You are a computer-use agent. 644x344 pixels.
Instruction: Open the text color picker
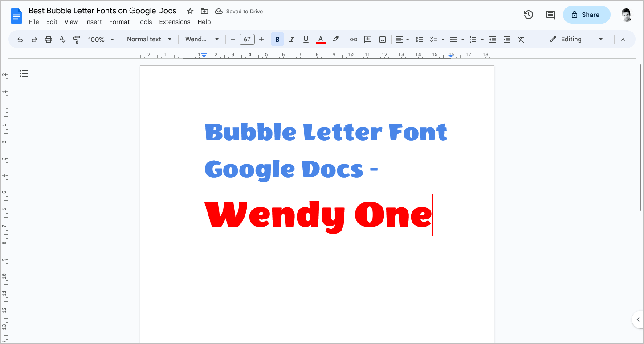320,39
